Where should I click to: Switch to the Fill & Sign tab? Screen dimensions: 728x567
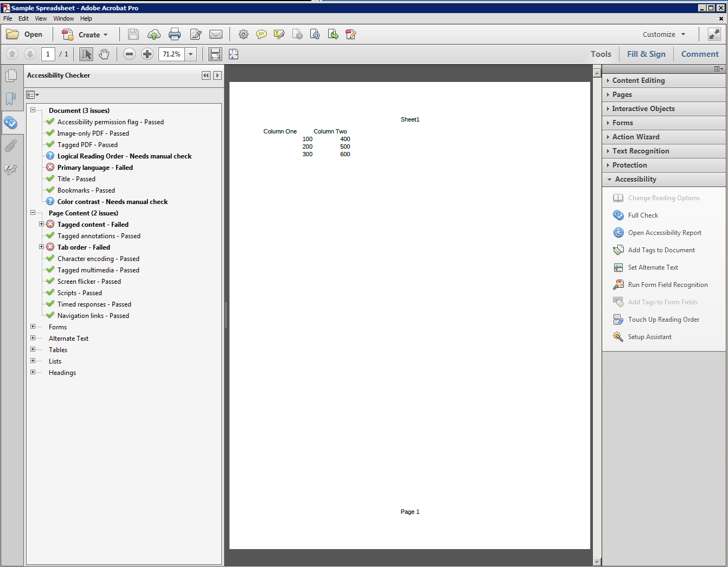click(646, 54)
